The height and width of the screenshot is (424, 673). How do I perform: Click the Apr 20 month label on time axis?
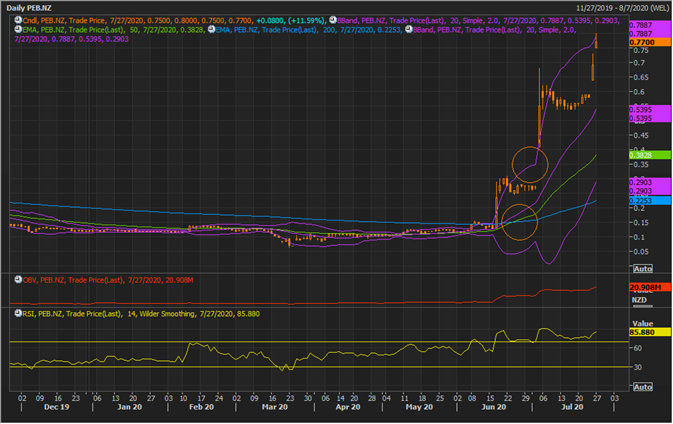pyautogui.click(x=348, y=407)
